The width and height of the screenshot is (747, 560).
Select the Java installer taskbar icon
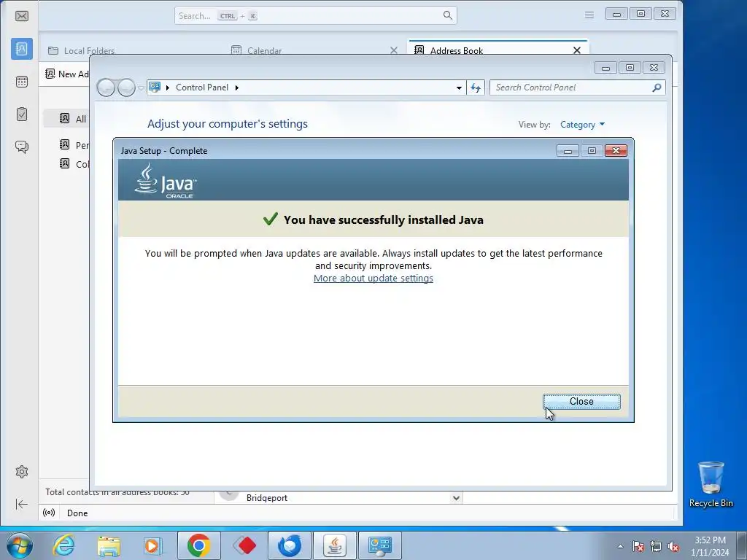click(x=334, y=545)
